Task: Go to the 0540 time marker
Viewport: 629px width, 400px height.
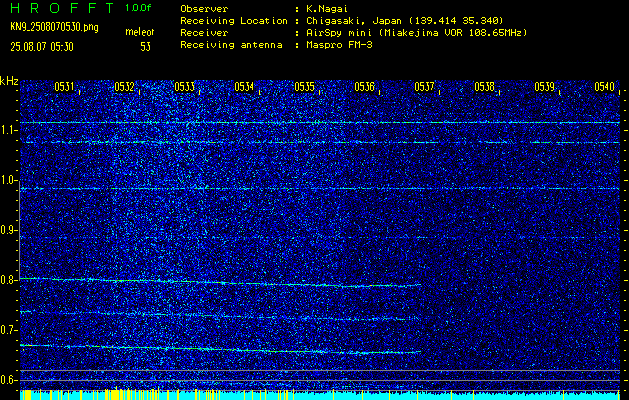Action: 605,87
